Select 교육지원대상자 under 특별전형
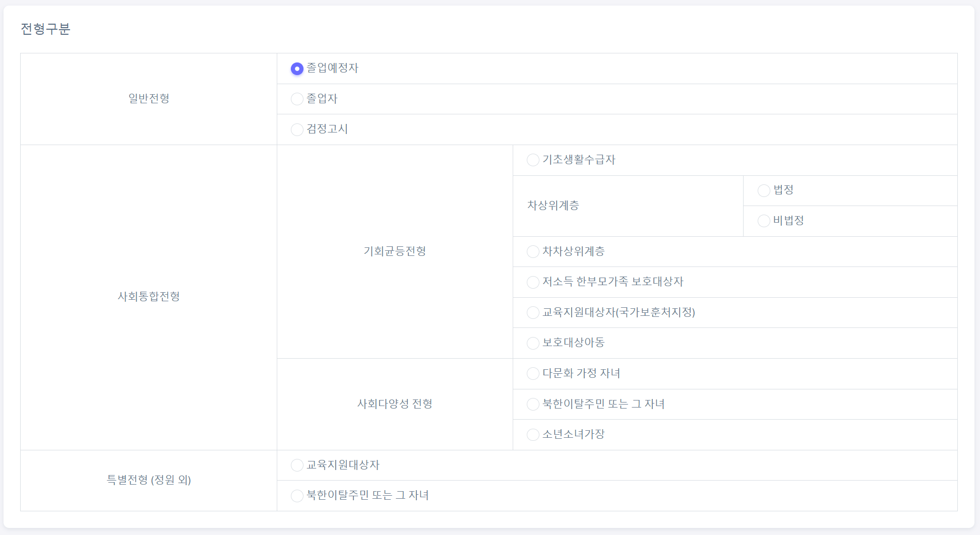980x535 pixels. coord(297,465)
